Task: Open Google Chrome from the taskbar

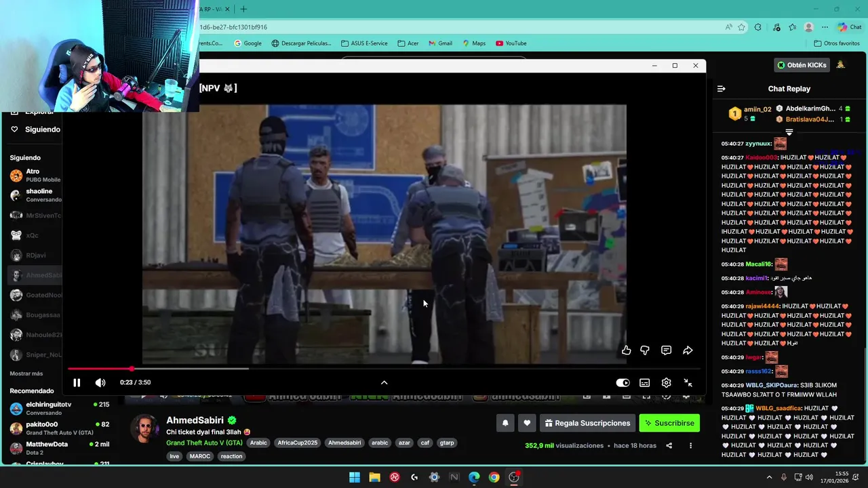Action: (494, 477)
